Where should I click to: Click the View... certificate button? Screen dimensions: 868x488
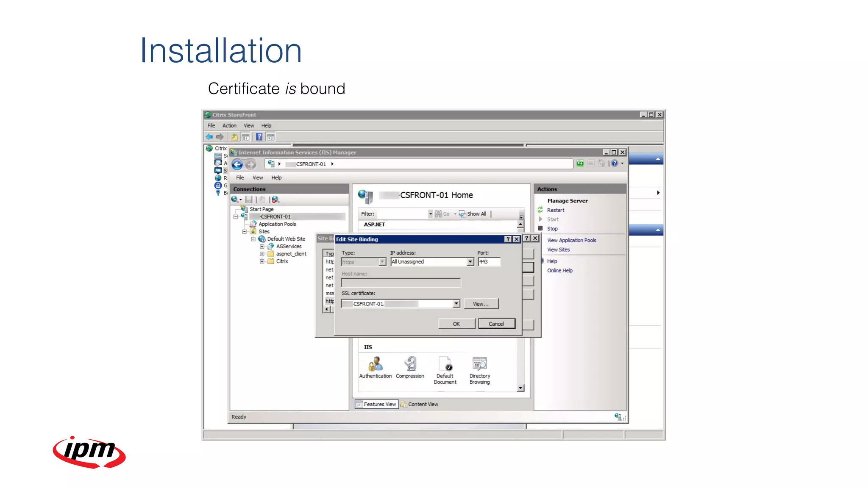pos(481,304)
